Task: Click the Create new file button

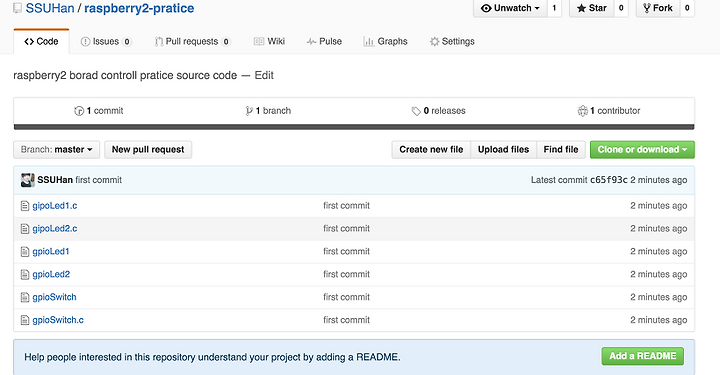Action: 431,150
